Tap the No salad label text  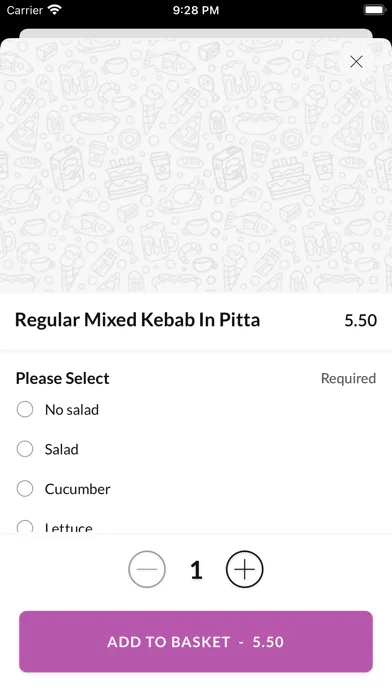[x=72, y=410]
